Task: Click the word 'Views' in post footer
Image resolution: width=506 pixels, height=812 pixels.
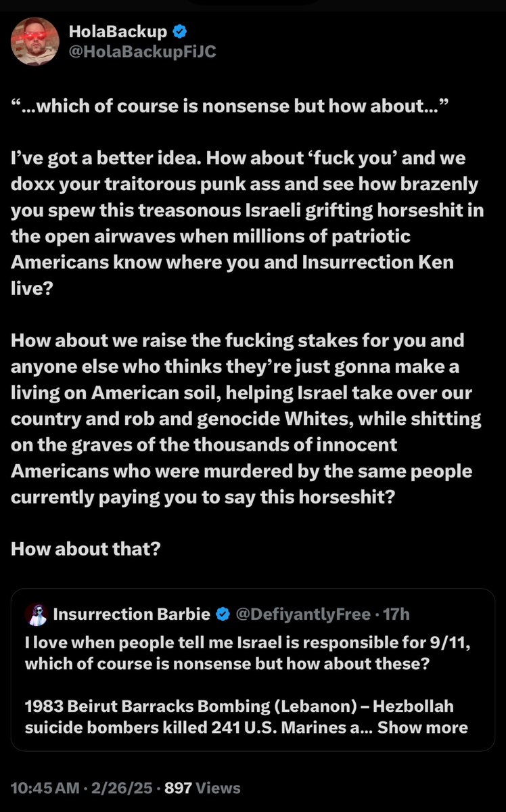Action: pos(218,787)
